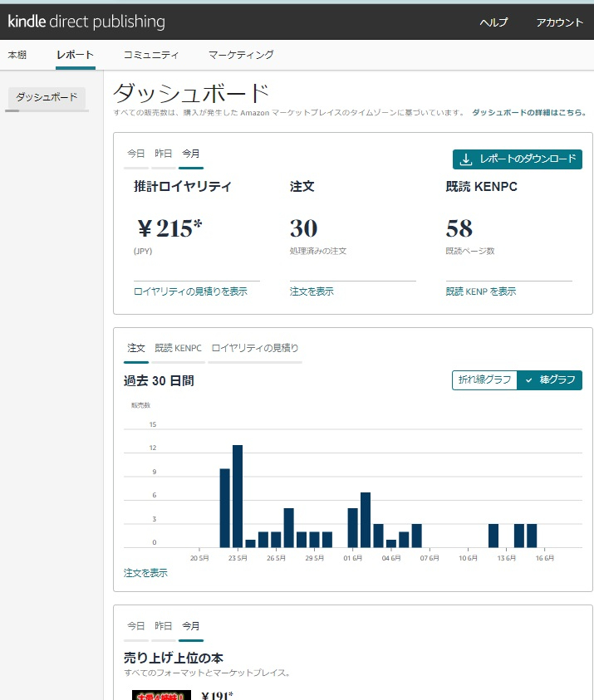Image resolution: width=594 pixels, height=700 pixels.
Task: Open the ヘルプ menu in the header
Action: [493, 22]
